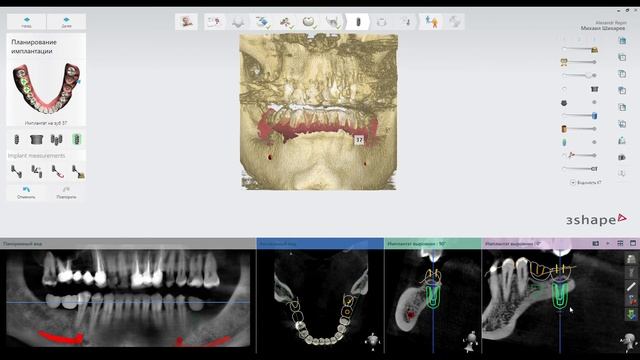Toggle the dark grey crown visibility icon
Image resolution: width=640 pixels, height=360 pixels.
564,103
